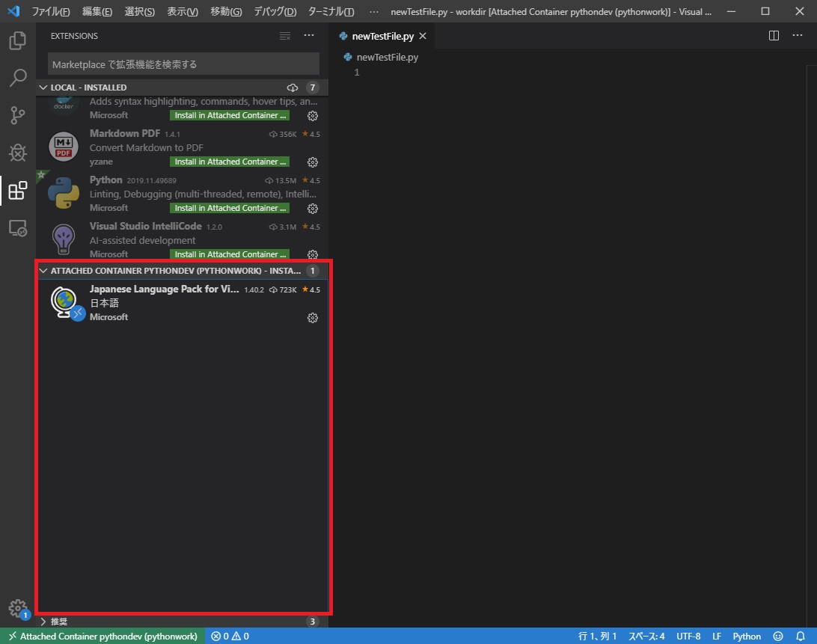This screenshot has width=817, height=644.
Task: Open Visual Studio IntelliCode extension title
Action: click(145, 226)
